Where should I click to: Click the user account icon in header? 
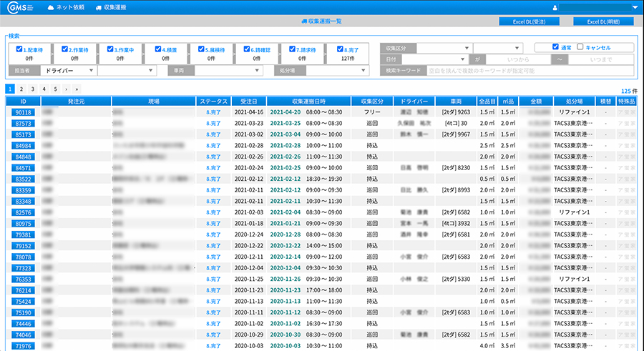click(555, 7)
